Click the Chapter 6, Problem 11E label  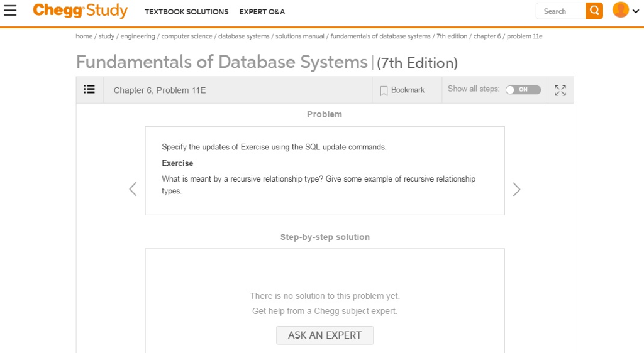pos(160,90)
